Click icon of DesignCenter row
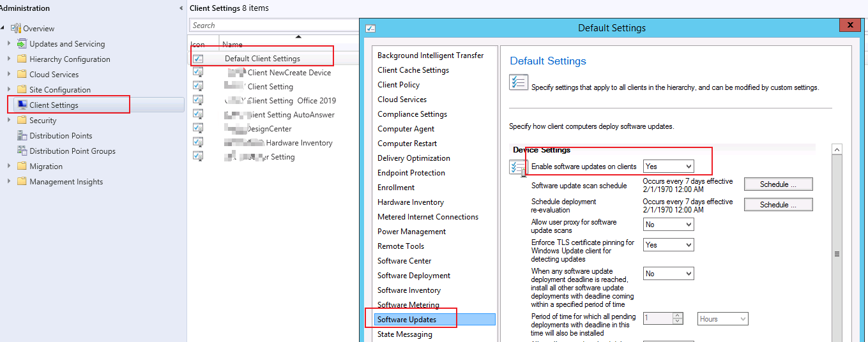The image size is (868, 342). coord(198,128)
